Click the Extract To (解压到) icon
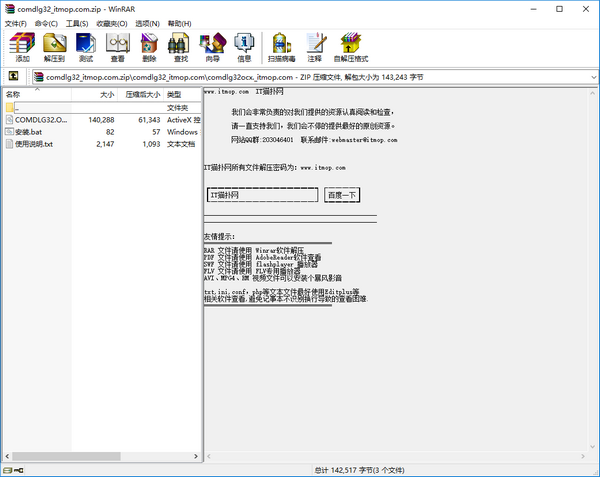The width and height of the screenshot is (600, 477). [x=54, y=47]
